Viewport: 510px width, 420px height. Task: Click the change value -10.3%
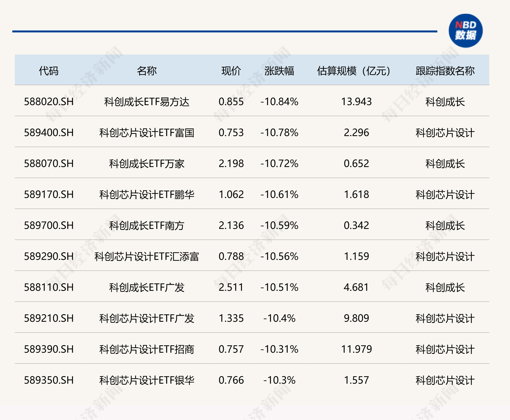point(279,380)
